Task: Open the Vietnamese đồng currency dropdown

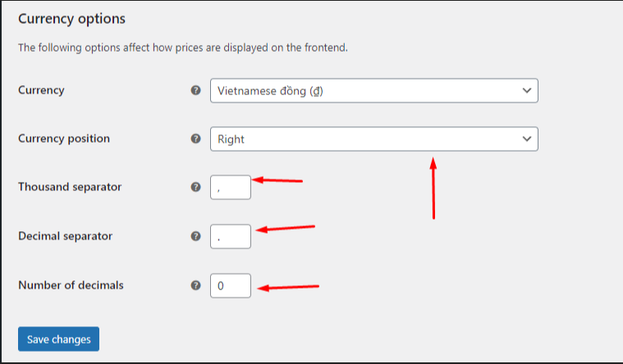Action: pyautogui.click(x=373, y=90)
